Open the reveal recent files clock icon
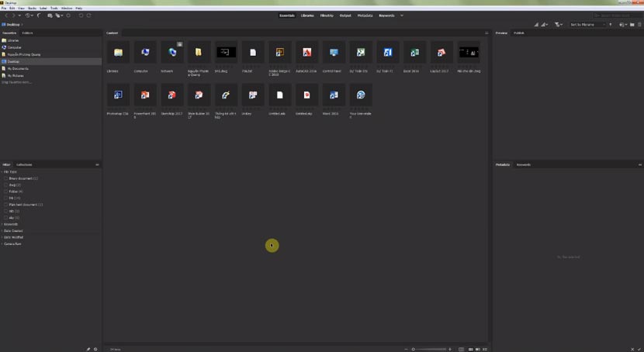The height and width of the screenshot is (352, 644). pyautogui.click(x=29, y=16)
